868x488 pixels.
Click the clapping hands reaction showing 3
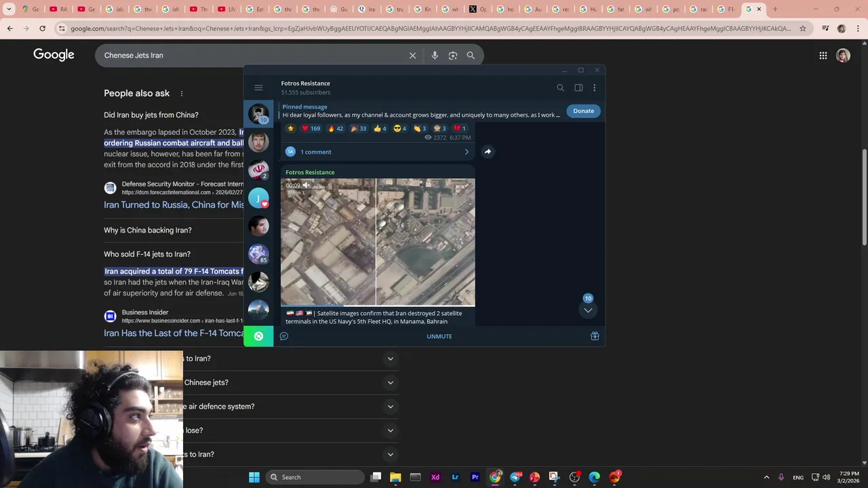pyautogui.click(x=420, y=128)
